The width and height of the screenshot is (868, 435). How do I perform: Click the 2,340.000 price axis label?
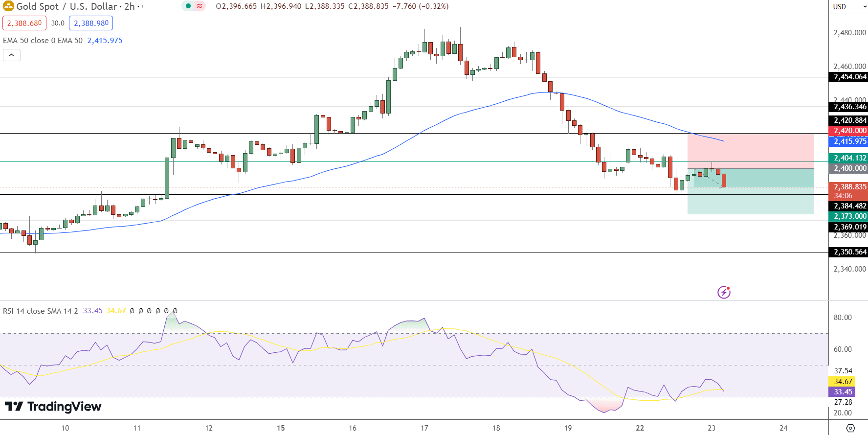click(x=849, y=269)
